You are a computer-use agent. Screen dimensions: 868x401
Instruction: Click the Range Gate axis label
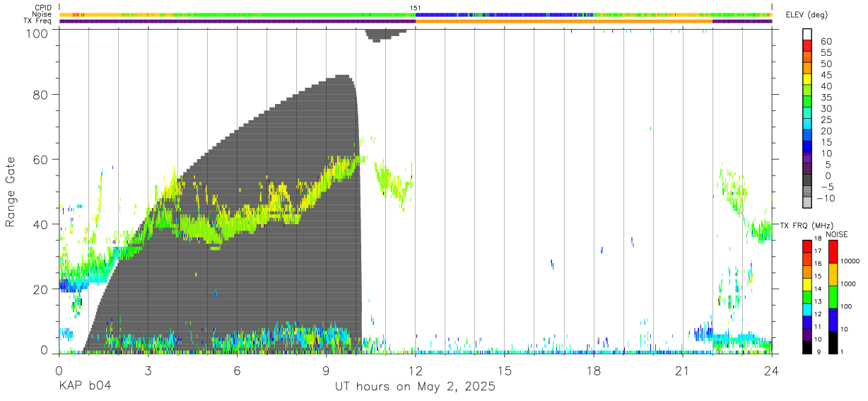click(x=11, y=192)
